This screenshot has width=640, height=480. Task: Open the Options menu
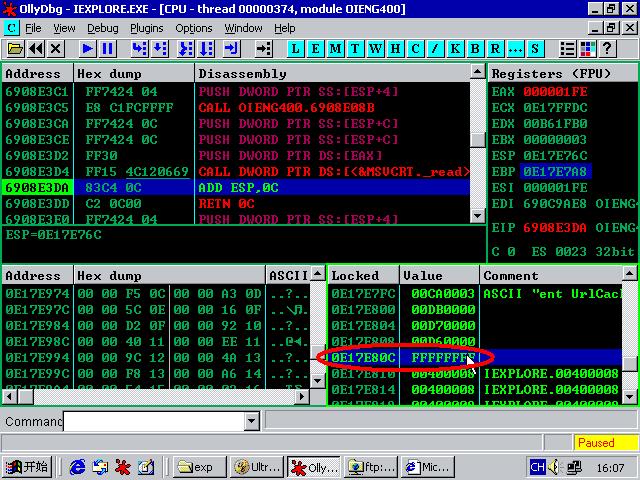pyautogui.click(x=194, y=28)
